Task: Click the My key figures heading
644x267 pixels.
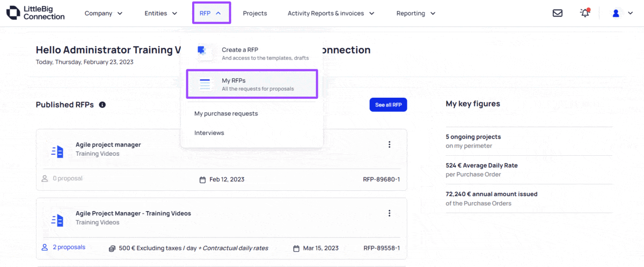Action: point(473,104)
